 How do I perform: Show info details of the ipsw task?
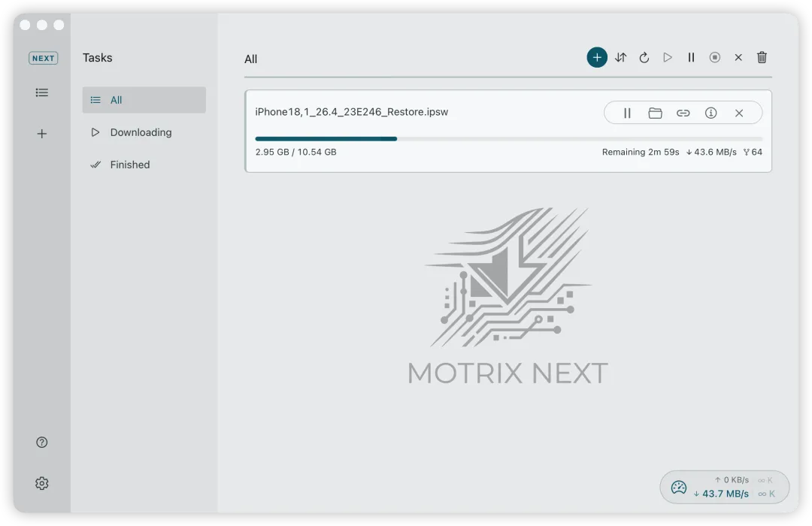pyautogui.click(x=711, y=113)
